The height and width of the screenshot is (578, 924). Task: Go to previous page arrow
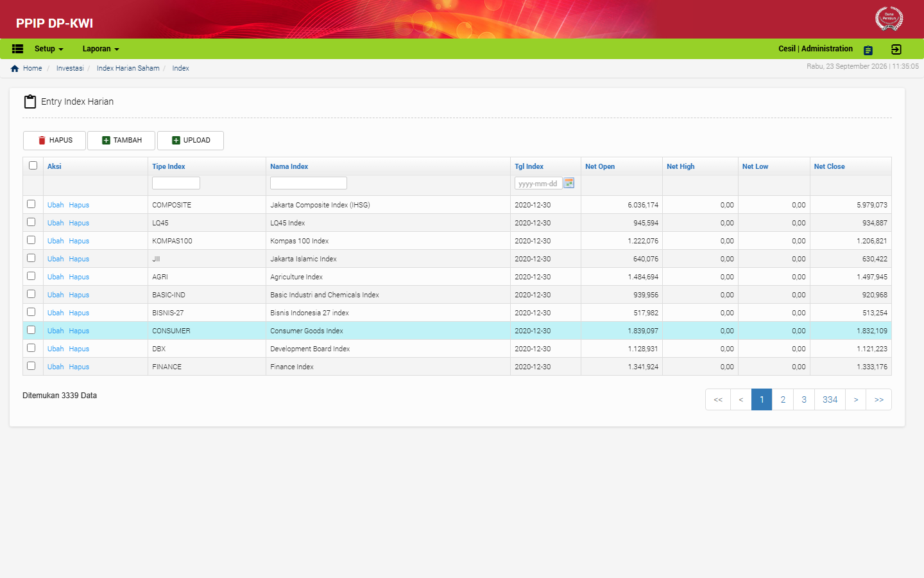[x=741, y=399]
